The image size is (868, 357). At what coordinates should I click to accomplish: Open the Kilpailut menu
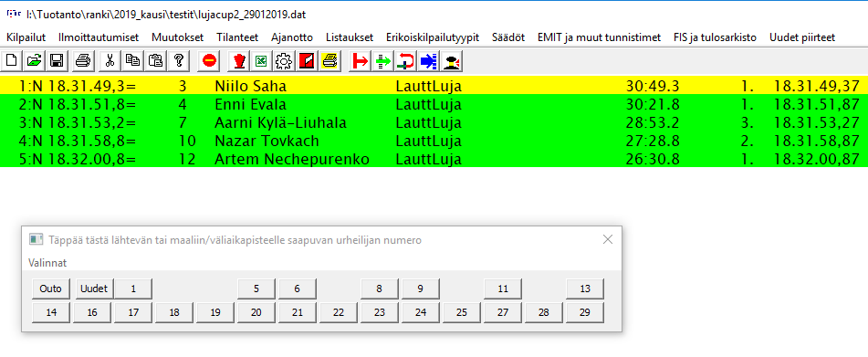click(x=26, y=37)
